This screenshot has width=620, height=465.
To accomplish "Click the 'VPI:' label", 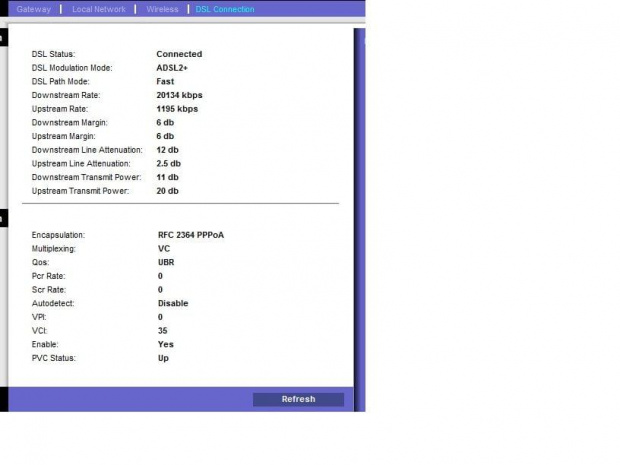I will point(39,317).
